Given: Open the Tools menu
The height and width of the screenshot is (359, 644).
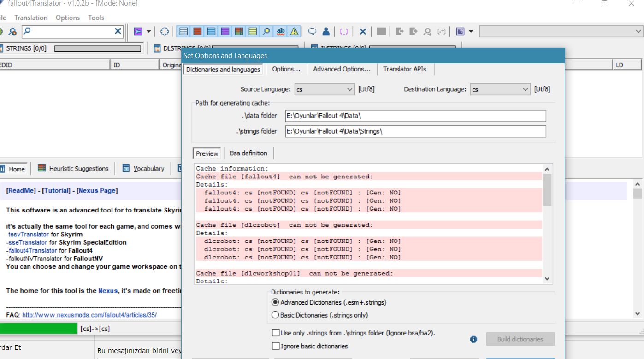Looking at the screenshot, I should [x=96, y=18].
